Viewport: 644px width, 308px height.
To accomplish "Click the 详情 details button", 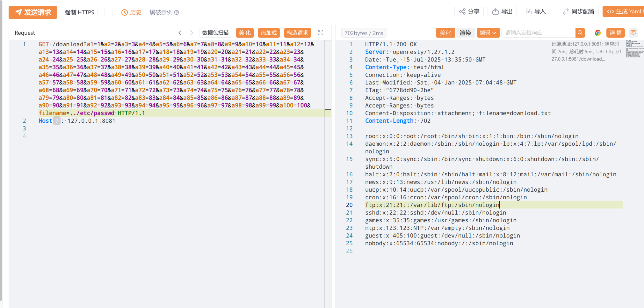I will 616,33.
